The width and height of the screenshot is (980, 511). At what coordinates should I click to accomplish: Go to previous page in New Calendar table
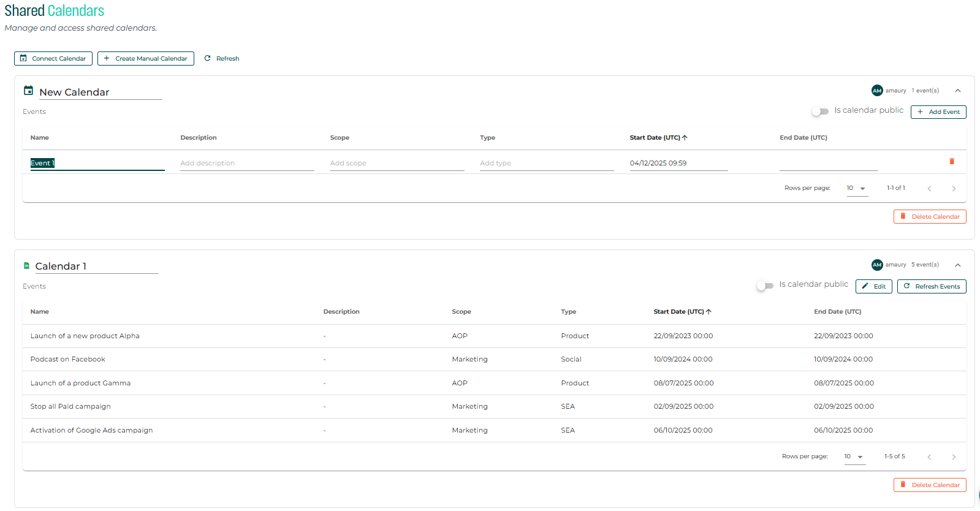click(929, 189)
